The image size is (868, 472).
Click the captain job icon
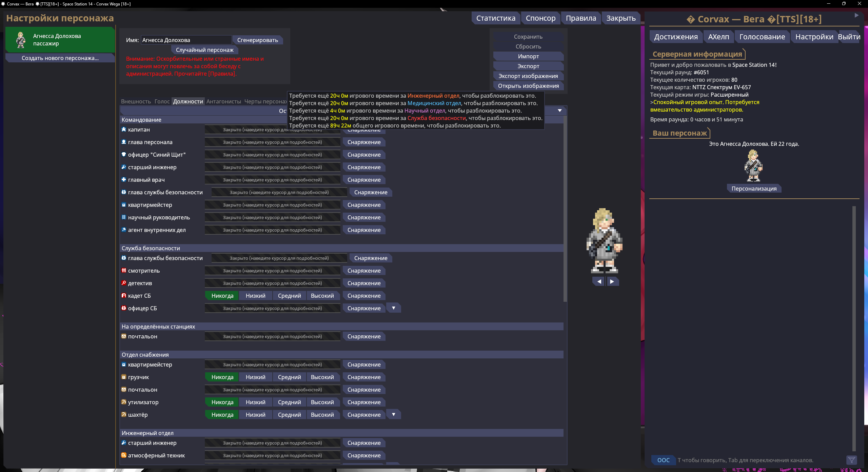[x=124, y=130]
